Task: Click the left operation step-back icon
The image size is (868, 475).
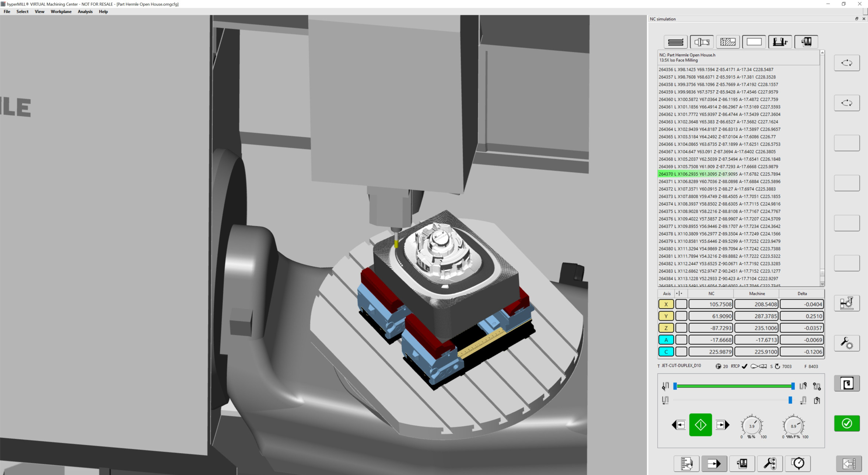Action: coord(665,400)
